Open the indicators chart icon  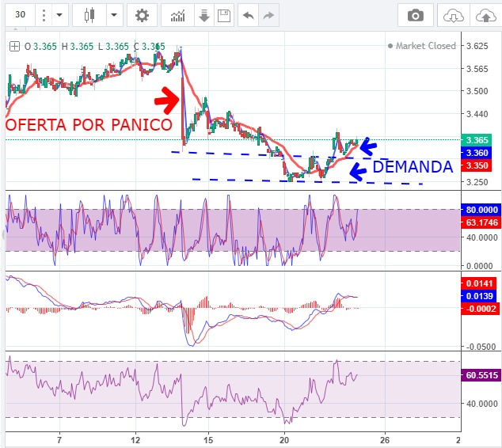click(x=179, y=15)
